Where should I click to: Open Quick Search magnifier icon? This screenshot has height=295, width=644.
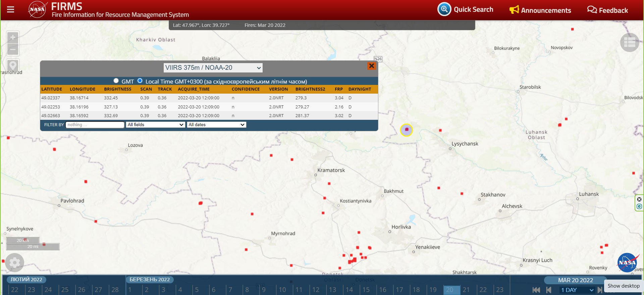(x=444, y=9)
